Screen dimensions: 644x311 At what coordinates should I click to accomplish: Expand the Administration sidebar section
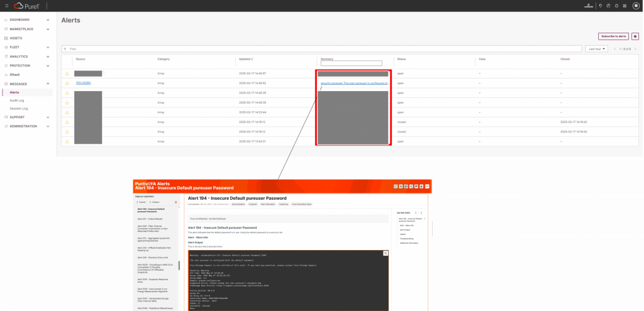click(x=48, y=126)
